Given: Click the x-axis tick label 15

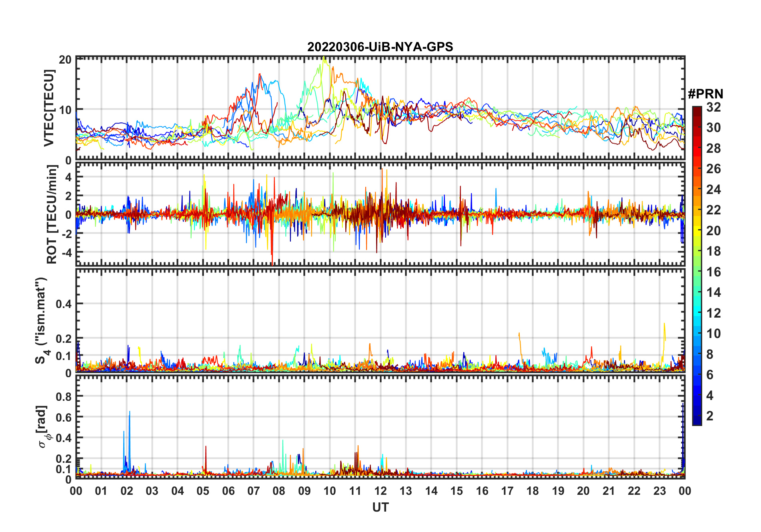Looking at the screenshot, I should click(457, 491).
